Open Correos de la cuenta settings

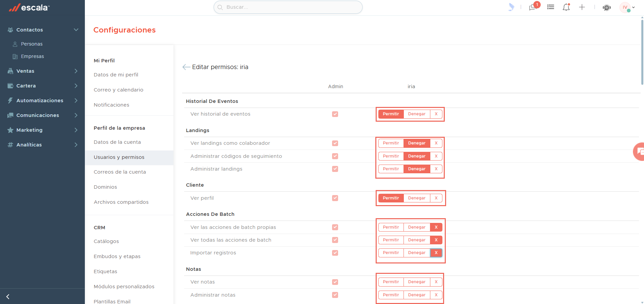click(x=120, y=172)
